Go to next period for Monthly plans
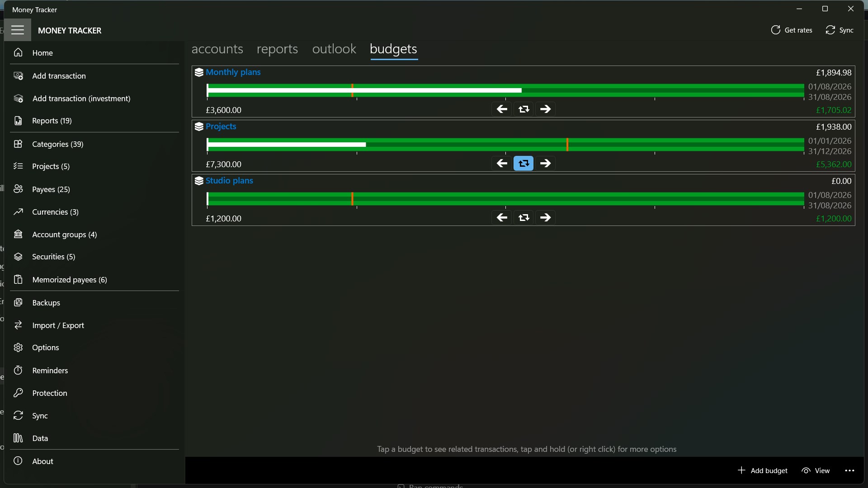The image size is (868, 488). click(x=545, y=109)
